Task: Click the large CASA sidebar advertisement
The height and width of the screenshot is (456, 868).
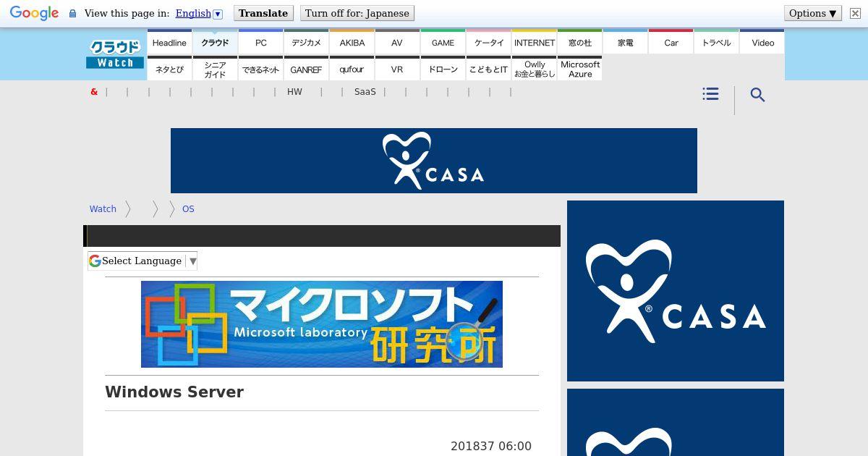Action: tap(676, 291)
